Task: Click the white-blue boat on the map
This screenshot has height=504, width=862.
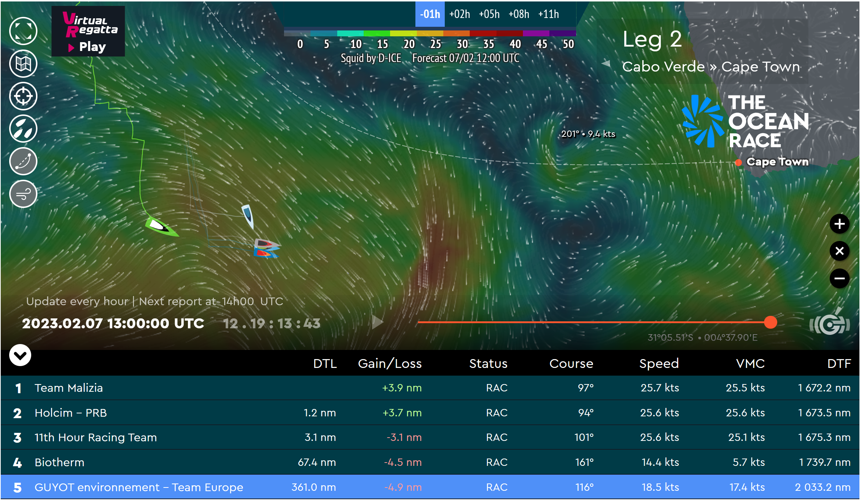Action: [x=248, y=216]
